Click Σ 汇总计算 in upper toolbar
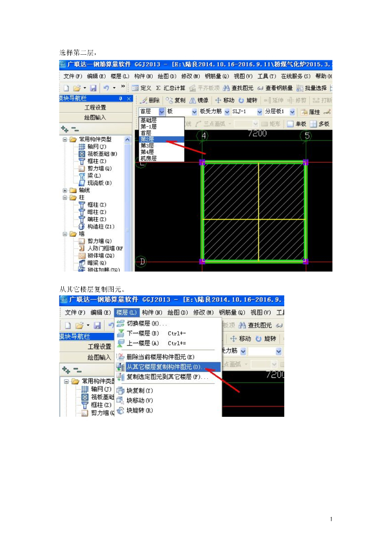This screenshot has height=555, width=392. pyautogui.click(x=171, y=88)
